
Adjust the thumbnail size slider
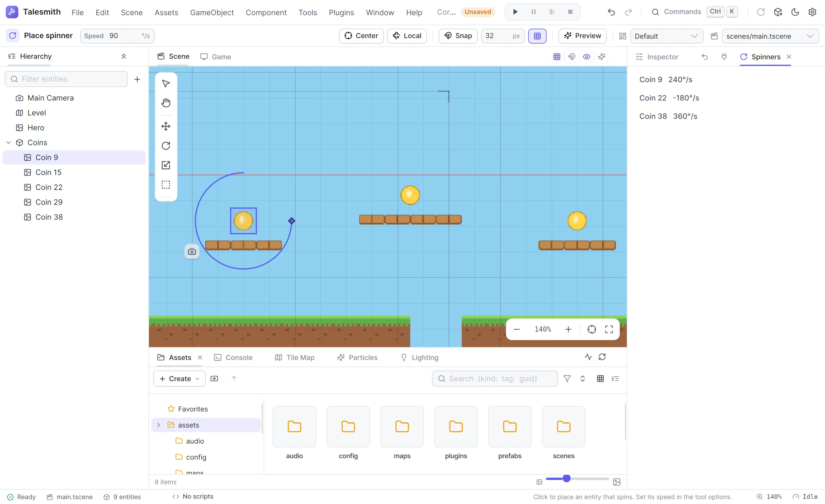tap(577, 479)
